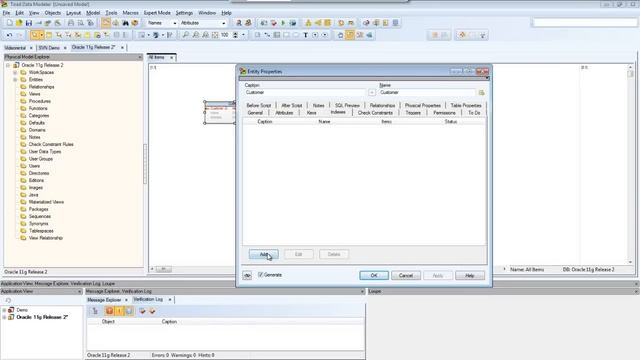Click the Save floppy disk icon
This screenshot has width=640, height=360.
(x=29, y=23)
